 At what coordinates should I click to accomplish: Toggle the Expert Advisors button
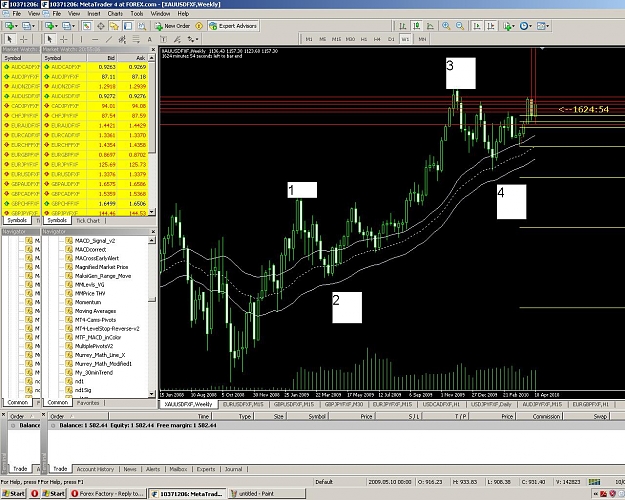point(233,26)
